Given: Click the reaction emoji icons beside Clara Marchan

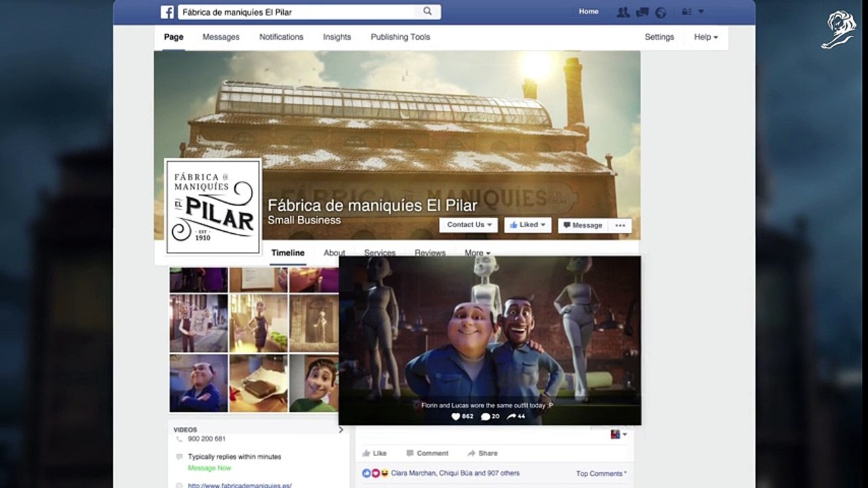Looking at the screenshot, I should point(375,473).
